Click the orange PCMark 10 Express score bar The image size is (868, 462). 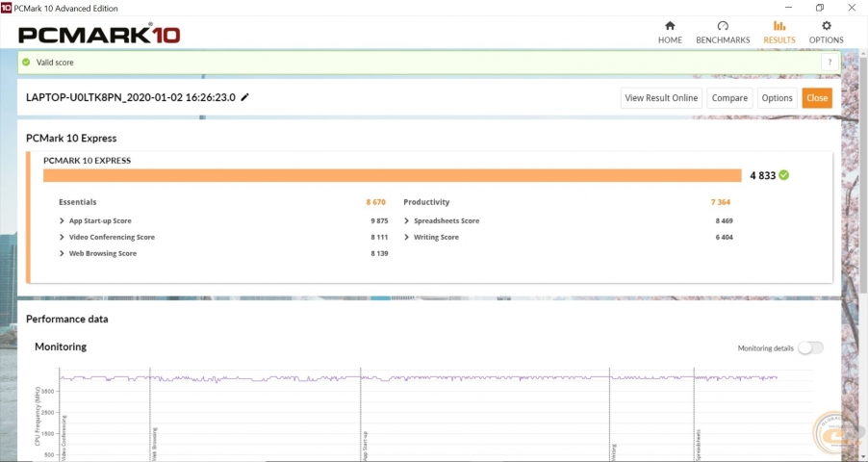[392, 175]
